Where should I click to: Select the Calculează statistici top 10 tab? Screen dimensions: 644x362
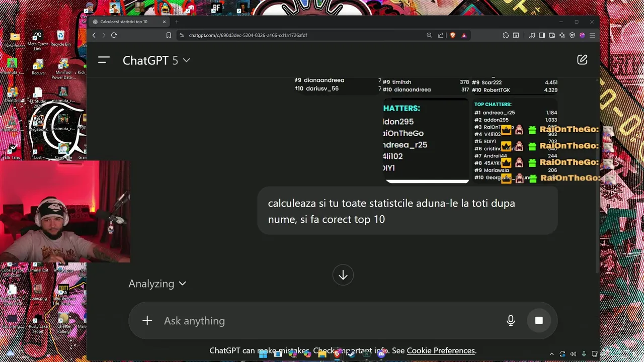tap(129, 22)
